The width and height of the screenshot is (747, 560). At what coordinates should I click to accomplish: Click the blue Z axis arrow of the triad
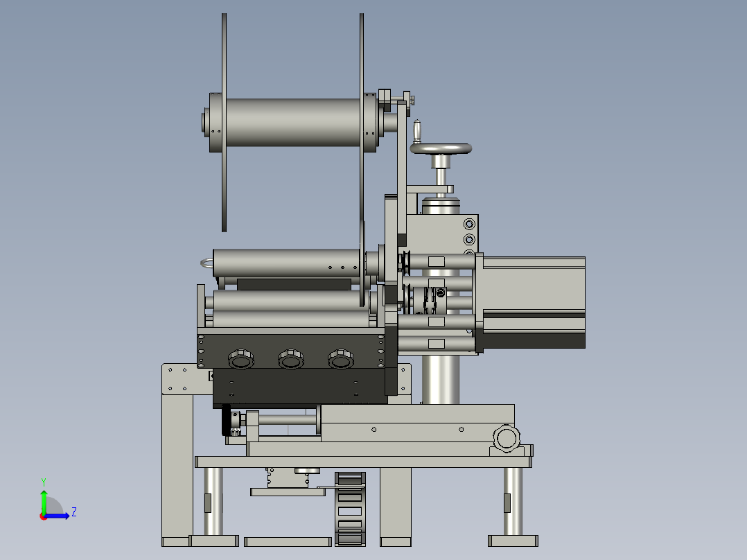(58, 516)
